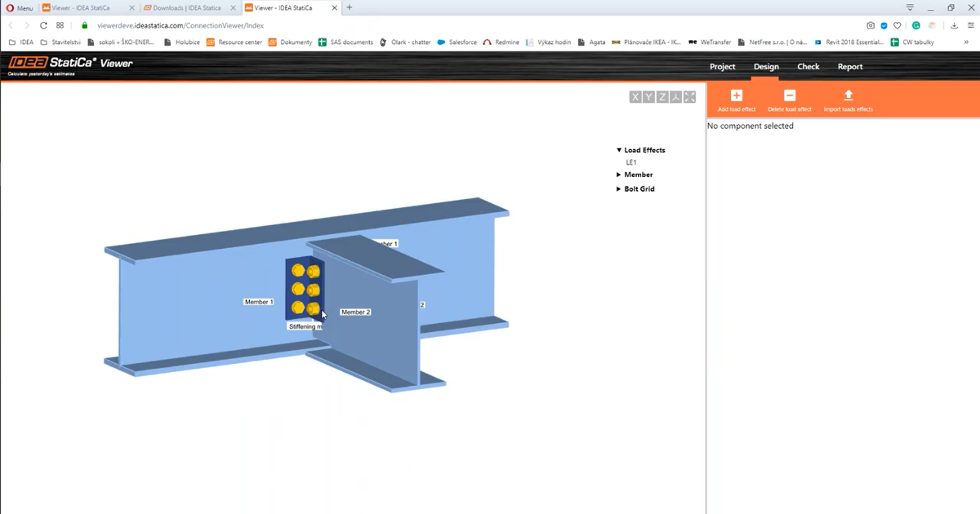980x514 pixels.
Task: Open the Check tab
Action: [808, 67]
